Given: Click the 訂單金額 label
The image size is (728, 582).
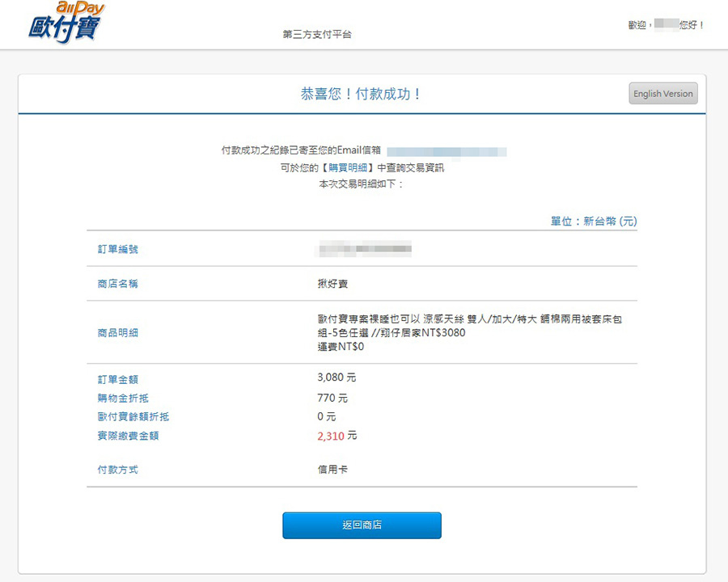Looking at the screenshot, I should [x=118, y=380].
